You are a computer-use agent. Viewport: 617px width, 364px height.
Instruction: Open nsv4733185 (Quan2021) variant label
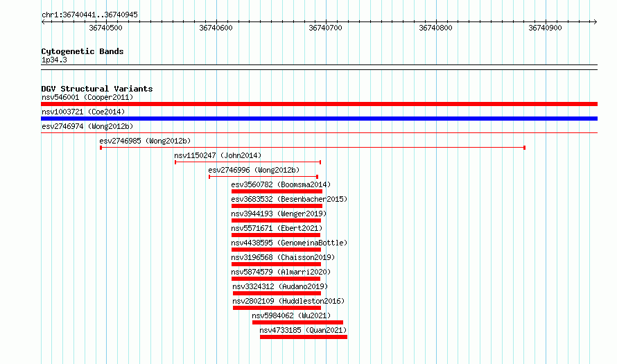coord(303,330)
